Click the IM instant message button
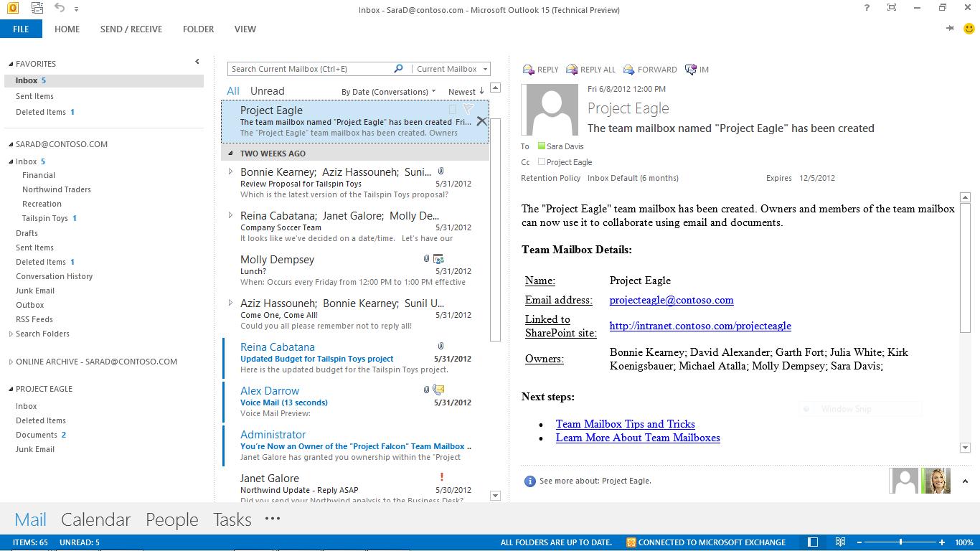980x551 pixels. tap(697, 70)
